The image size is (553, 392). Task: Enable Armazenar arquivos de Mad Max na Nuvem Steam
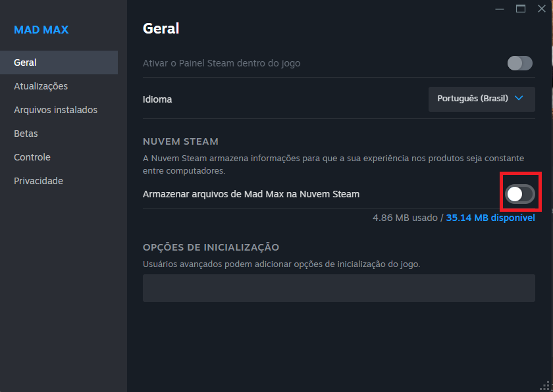(x=520, y=194)
